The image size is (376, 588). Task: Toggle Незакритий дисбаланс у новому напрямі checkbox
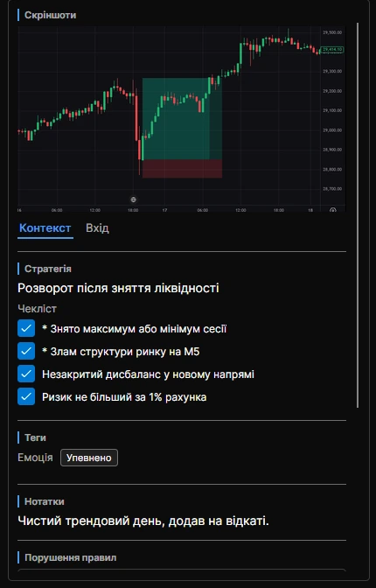pyautogui.click(x=26, y=374)
